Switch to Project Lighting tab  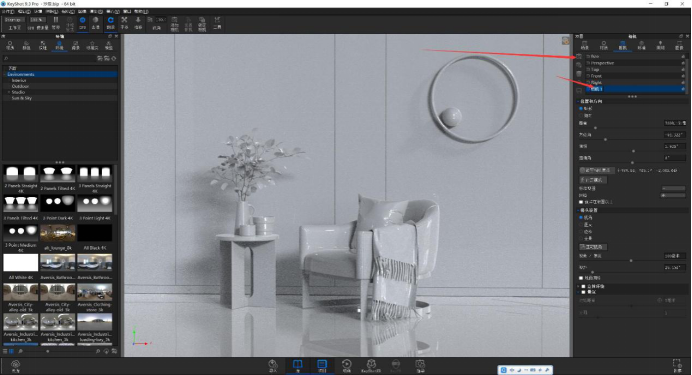tap(660, 45)
